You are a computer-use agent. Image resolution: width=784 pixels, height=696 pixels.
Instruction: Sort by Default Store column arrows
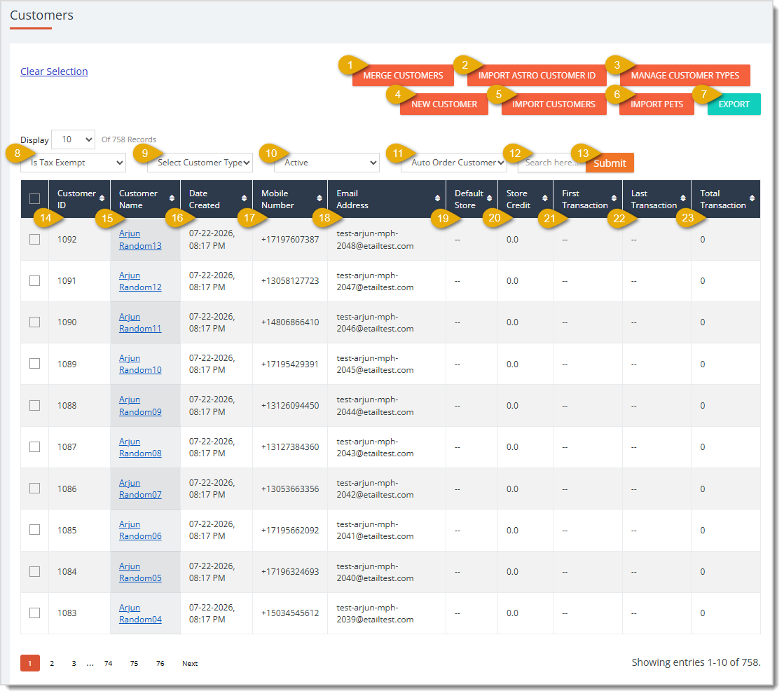(490, 199)
